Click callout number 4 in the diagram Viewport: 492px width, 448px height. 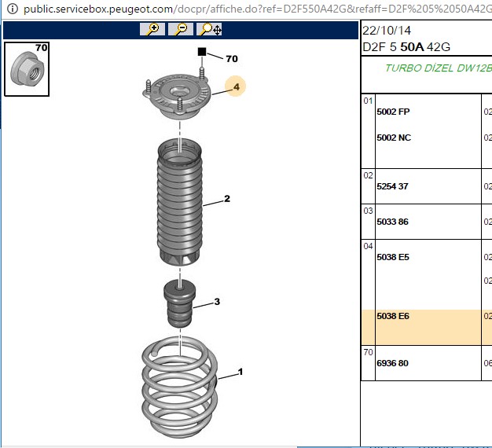pyautogui.click(x=236, y=86)
